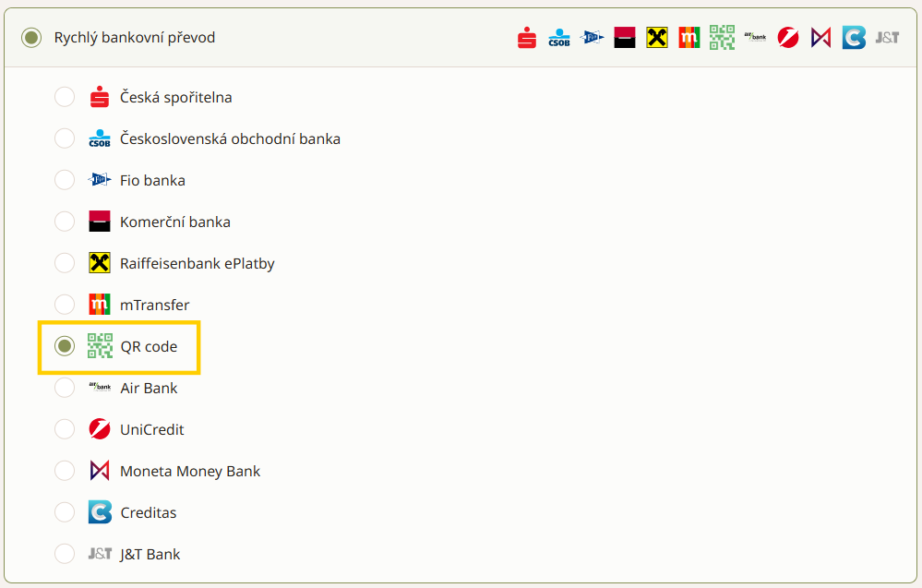This screenshot has width=922, height=588.
Task: Click the Moneta logo in the list
Action: (x=100, y=471)
